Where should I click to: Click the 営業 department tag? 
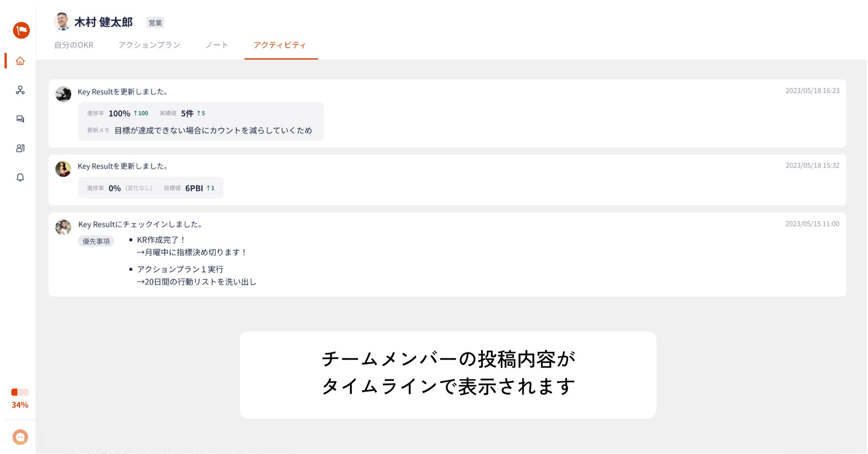pyautogui.click(x=155, y=23)
